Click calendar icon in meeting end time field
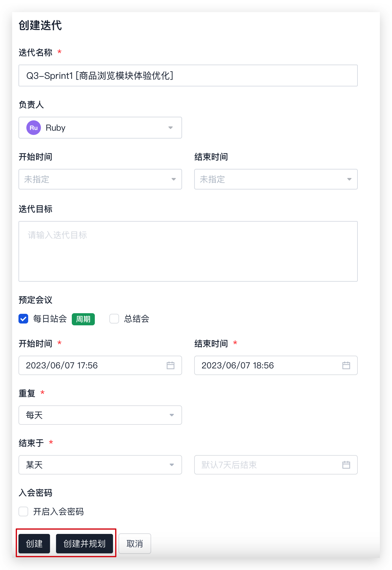The width and height of the screenshot is (392, 570). (x=346, y=365)
